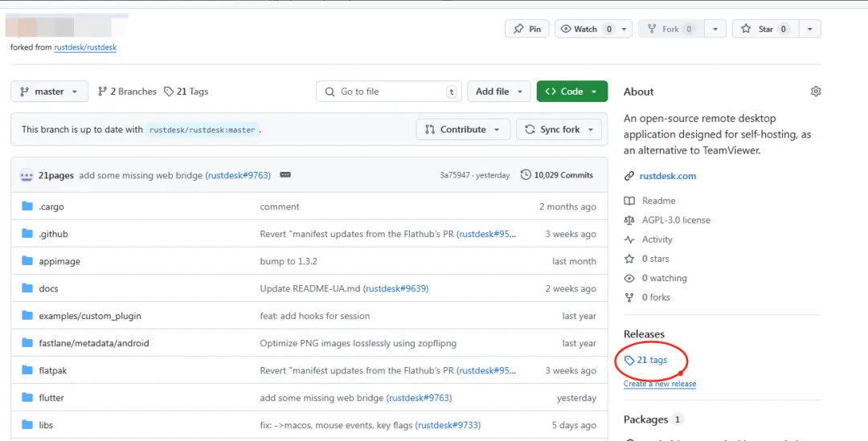The height and width of the screenshot is (441, 868).
Task: Open rustdesk#9639 link in docs row
Action: click(397, 288)
